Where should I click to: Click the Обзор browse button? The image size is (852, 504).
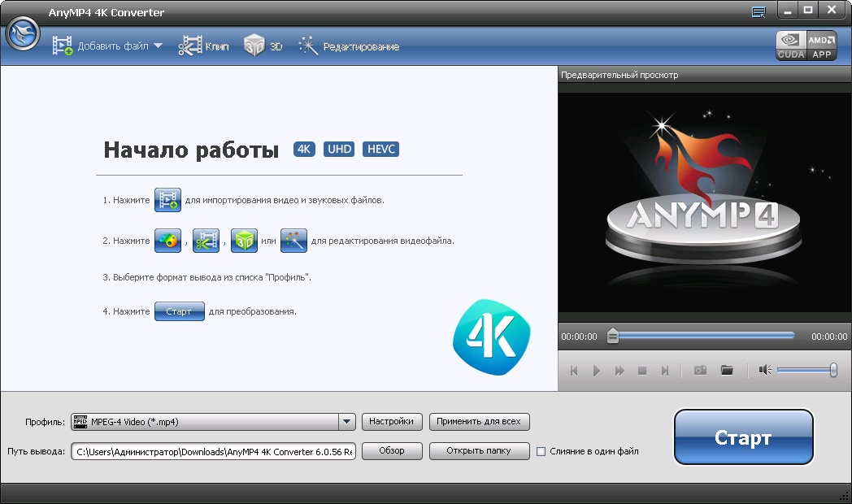pyautogui.click(x=392, y=451)
